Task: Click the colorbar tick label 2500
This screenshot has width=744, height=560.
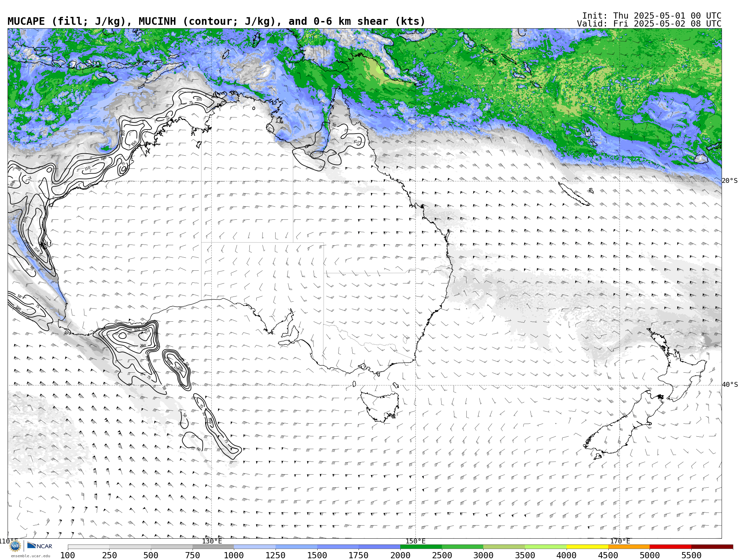Action: [x=442, y=556]
